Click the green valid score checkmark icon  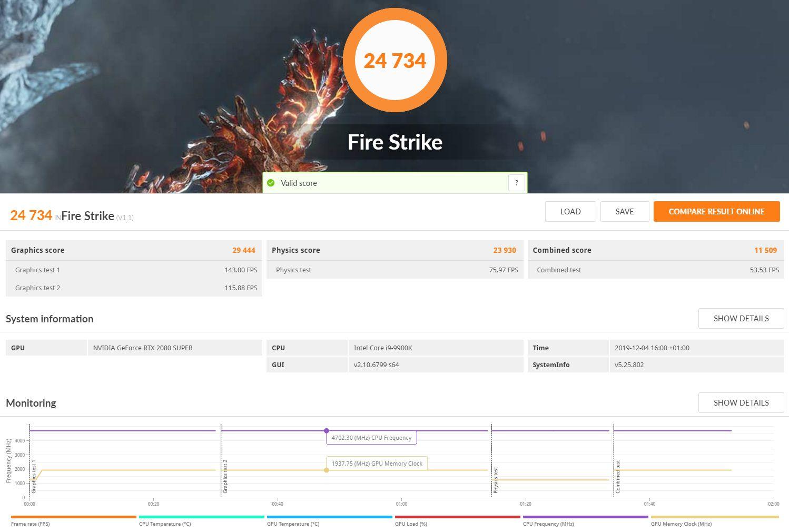coord(271,183)
